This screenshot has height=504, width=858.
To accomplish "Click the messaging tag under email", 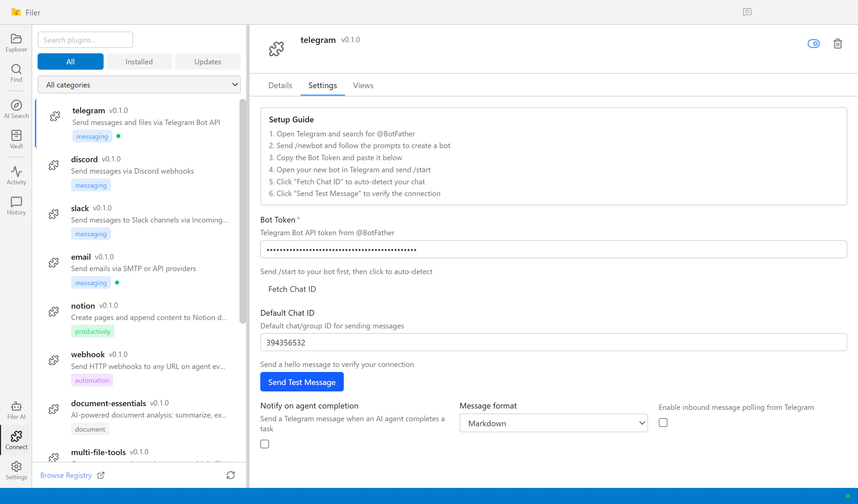I will [91, 283].
